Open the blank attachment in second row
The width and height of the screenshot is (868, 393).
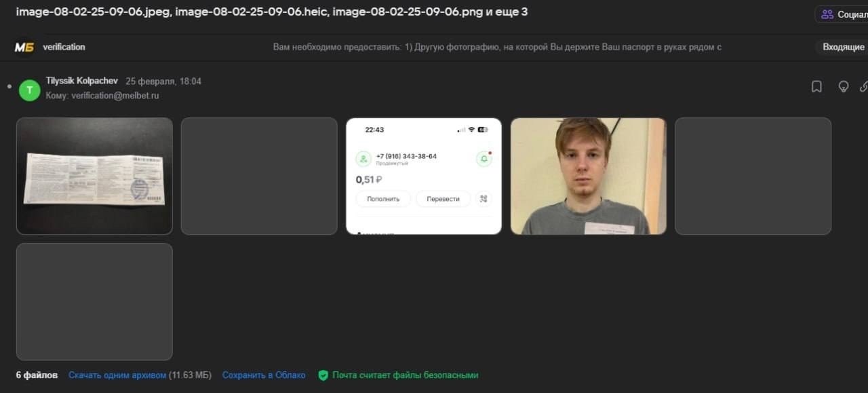pos(94,302)
